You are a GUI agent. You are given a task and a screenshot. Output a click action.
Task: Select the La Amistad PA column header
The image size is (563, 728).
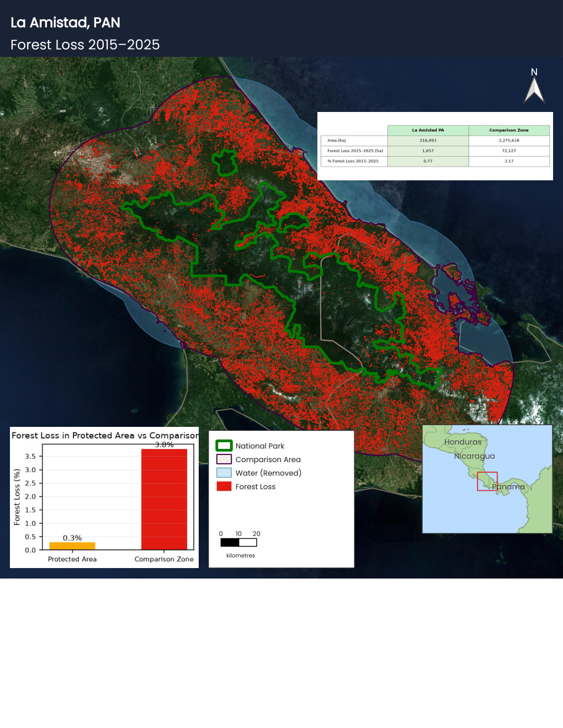pyautogui.click(x=428, y=130)
